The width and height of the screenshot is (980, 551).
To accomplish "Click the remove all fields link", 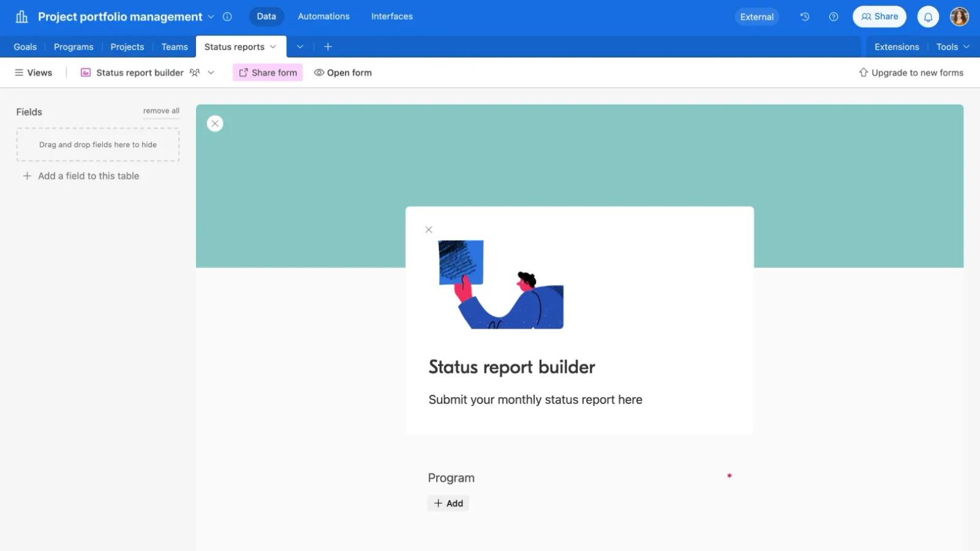I will click(161, 111).
